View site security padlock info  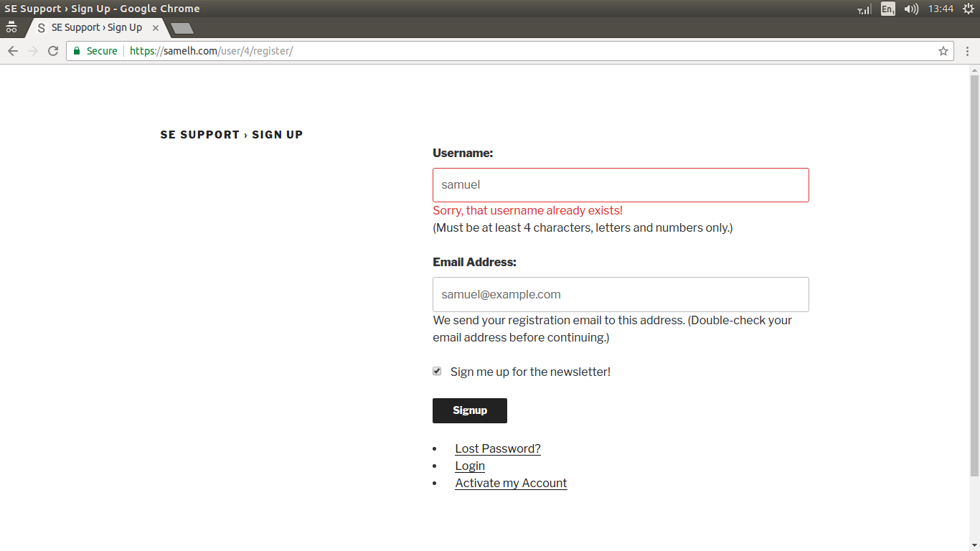(x=77, y=51)
